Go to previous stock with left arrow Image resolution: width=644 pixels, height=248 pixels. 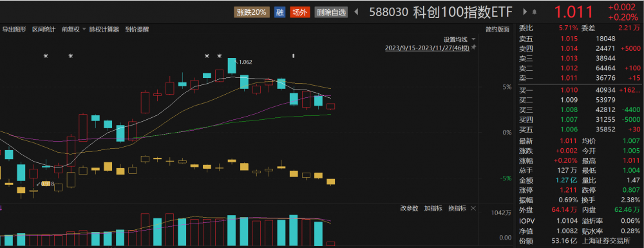[356, 12]
